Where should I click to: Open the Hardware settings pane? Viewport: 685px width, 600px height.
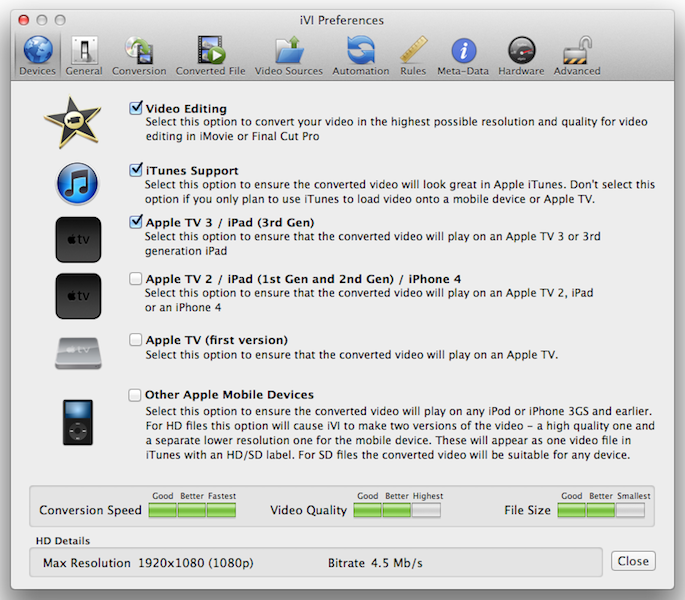521,54
